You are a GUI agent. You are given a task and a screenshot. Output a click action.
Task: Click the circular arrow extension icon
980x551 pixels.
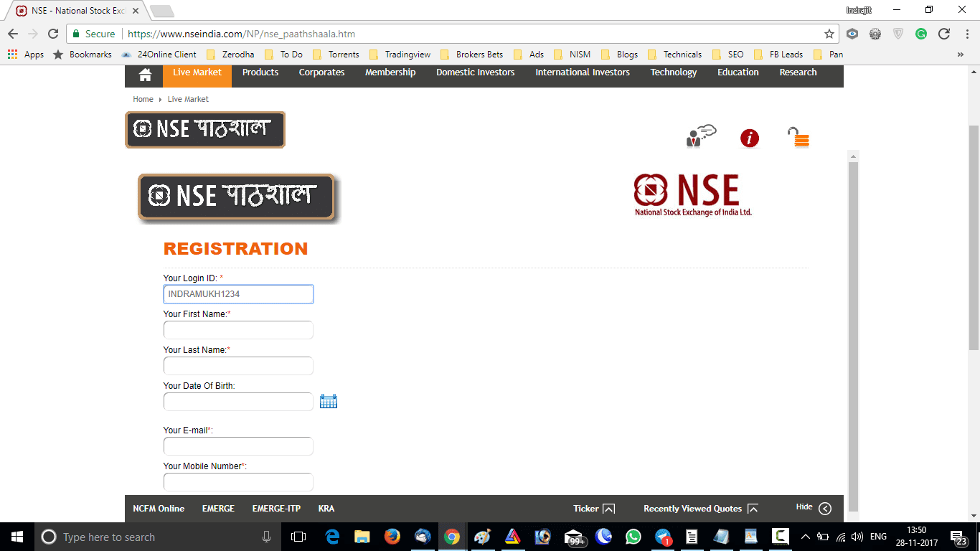click(x=944, y=34)
